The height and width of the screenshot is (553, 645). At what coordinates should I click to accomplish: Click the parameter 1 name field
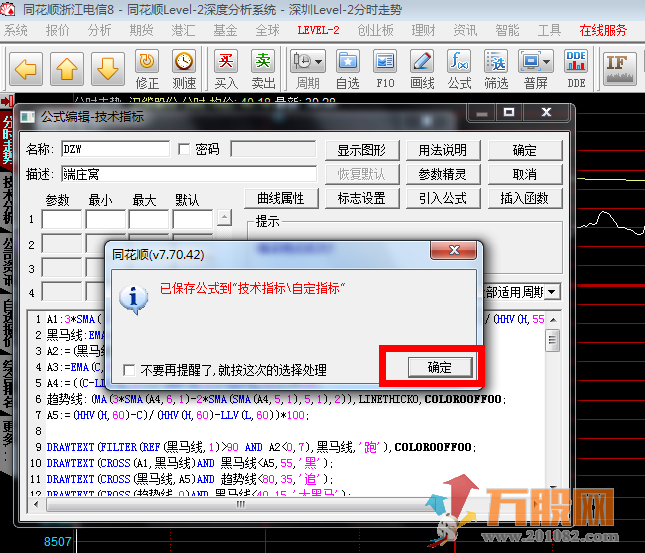click(x=62, y=219)
